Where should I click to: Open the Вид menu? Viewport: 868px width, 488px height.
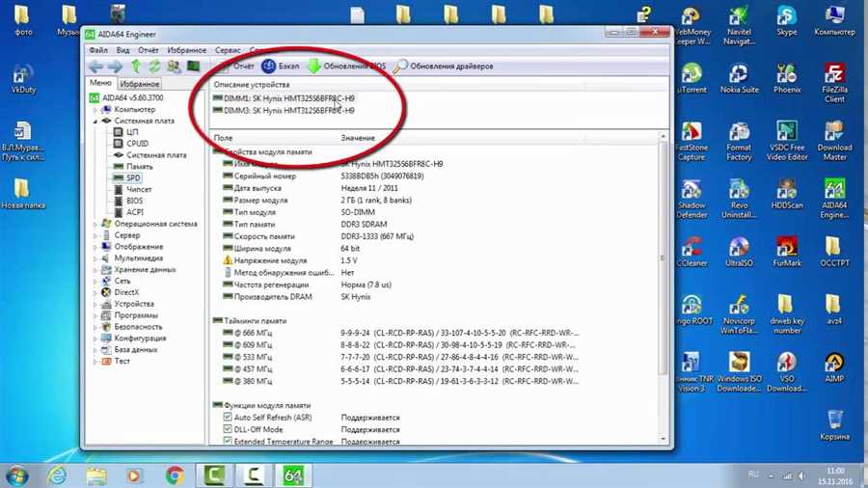pos(122,50)
